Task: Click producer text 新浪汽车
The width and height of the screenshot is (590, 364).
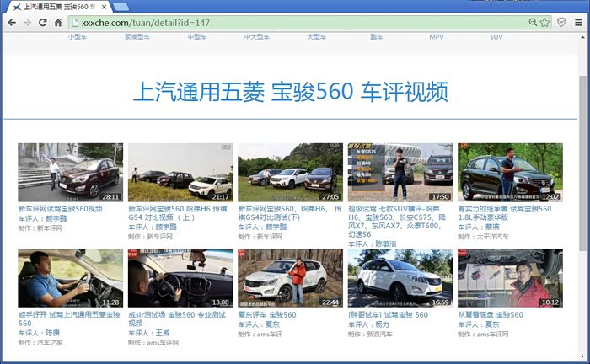Action: pyautogui.click(x=379, y=334)
